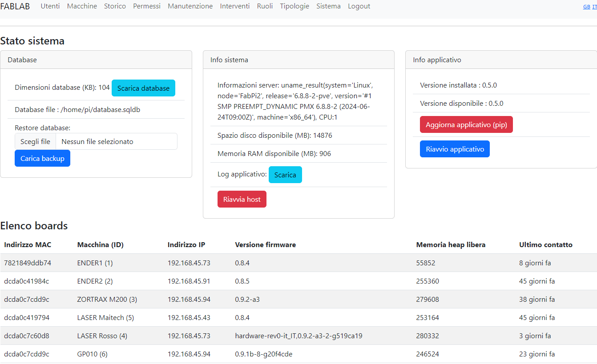597x364 pixels.
Task: Click firmware 'hardware-rev0-it_IT,0.9.2-a3-2-g519ca19'
Action: tap(298, 336)
